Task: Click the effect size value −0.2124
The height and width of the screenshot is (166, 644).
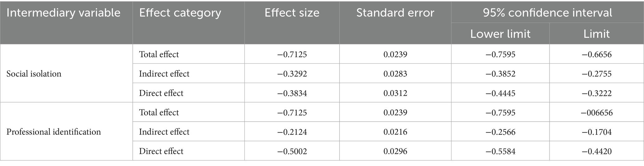Action: [x=292, y=132]
